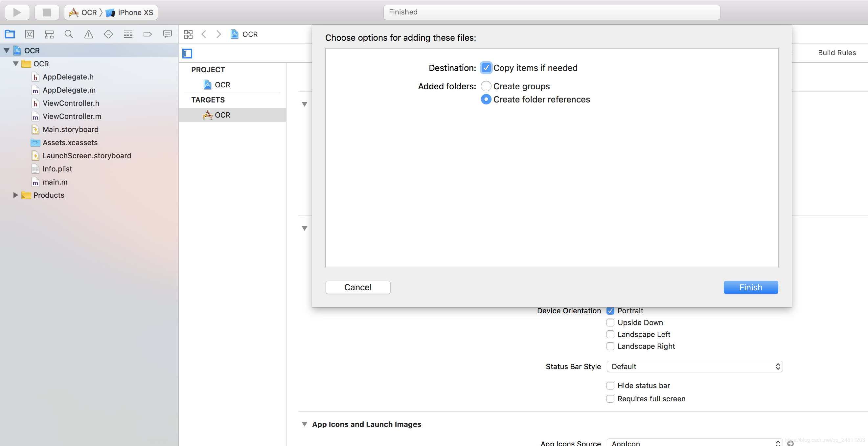Uncheck Copy items if needed

click(486, 68)
